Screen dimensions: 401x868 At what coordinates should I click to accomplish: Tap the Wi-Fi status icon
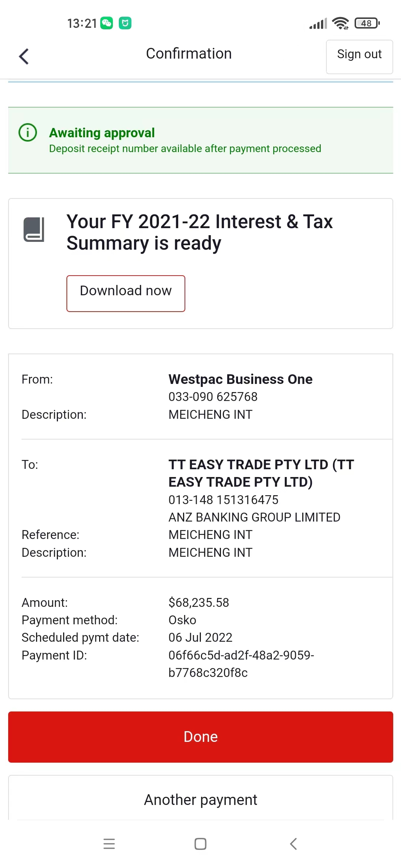point(340,23)
